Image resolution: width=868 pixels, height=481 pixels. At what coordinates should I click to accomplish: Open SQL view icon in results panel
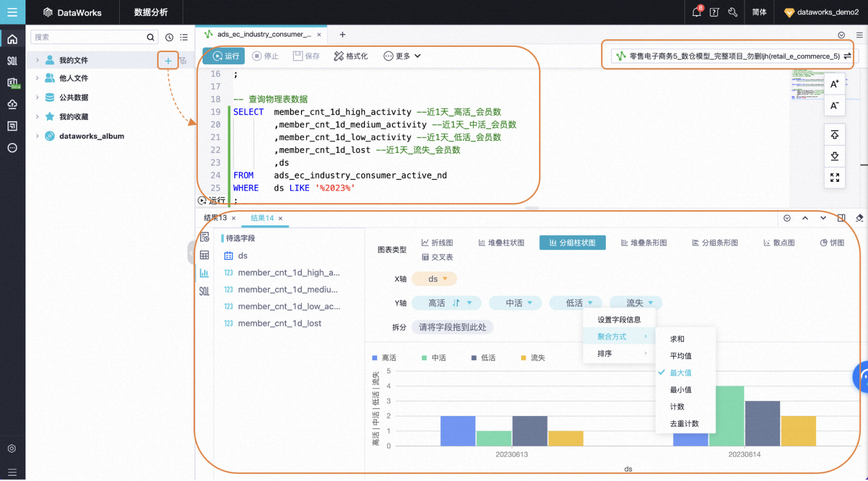(x=204, y=291)
